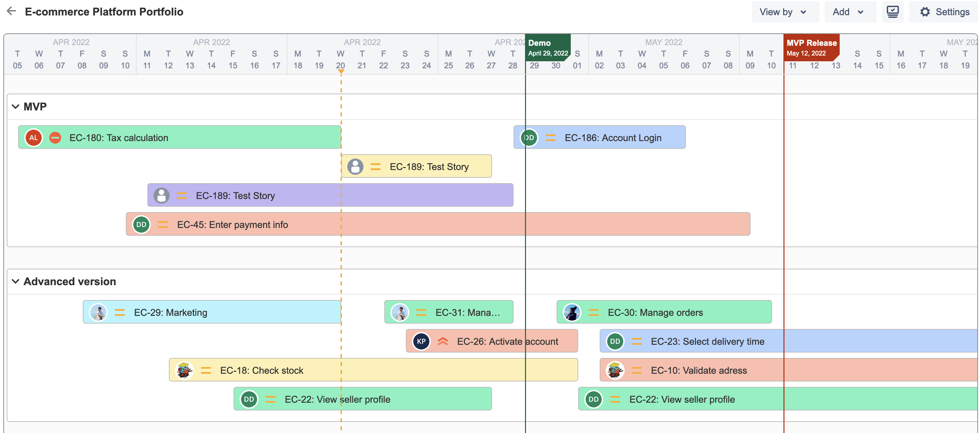
Task: Select the Demo milestone marker
Action: click(x=547, y=47)
